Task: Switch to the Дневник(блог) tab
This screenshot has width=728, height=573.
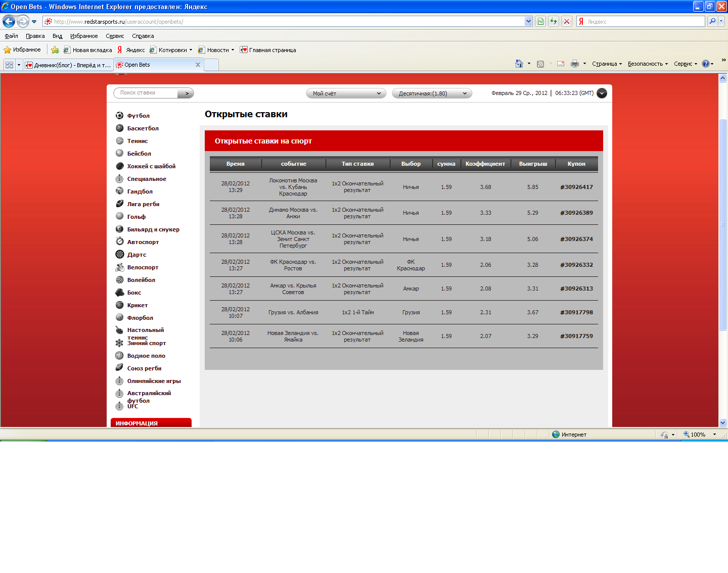Action: (68, 65)
